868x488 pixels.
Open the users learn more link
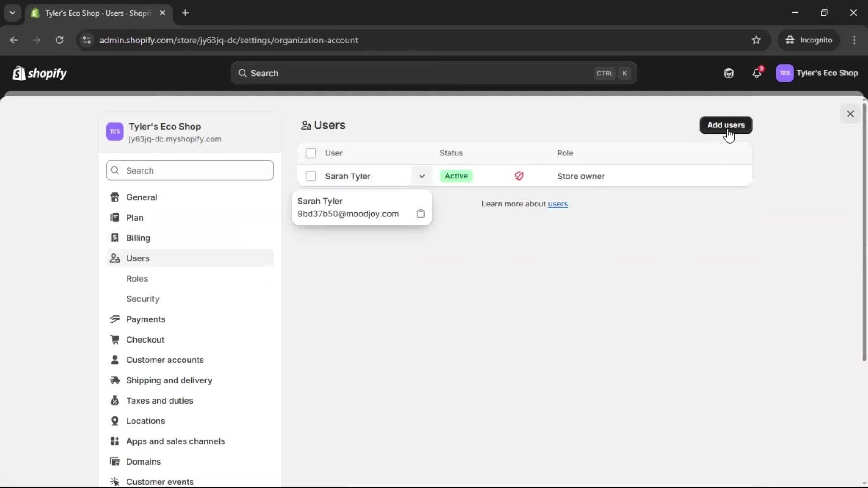pyautogui.click(x=558, y=204)
